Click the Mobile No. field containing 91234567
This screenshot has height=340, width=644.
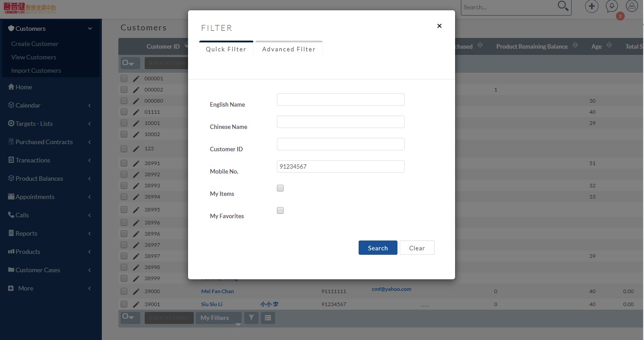coord(341,166)
